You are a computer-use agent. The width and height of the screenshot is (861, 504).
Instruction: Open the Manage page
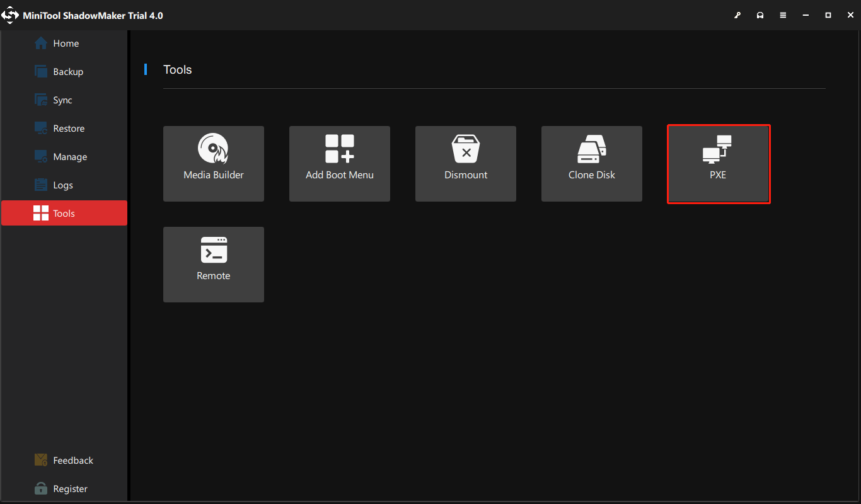[x=64, y=157]
